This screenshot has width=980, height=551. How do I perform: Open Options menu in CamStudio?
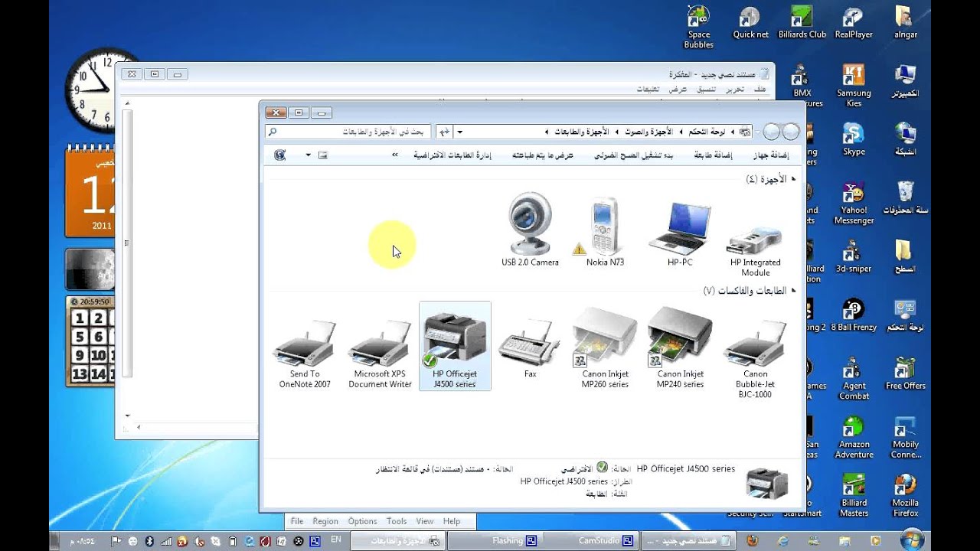pyautogui.click(x=362, y=521)
